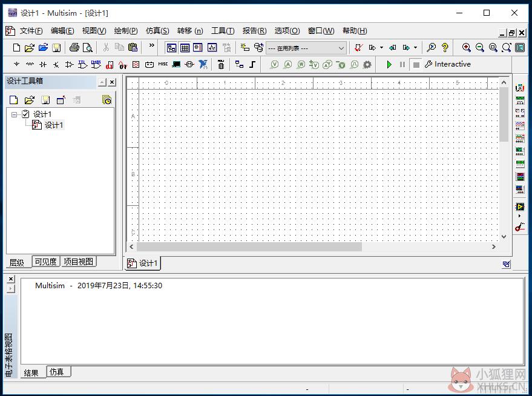The image size is (532, 396).
Task: Select the 结果 tab
Action: click(x=31, y=373)
